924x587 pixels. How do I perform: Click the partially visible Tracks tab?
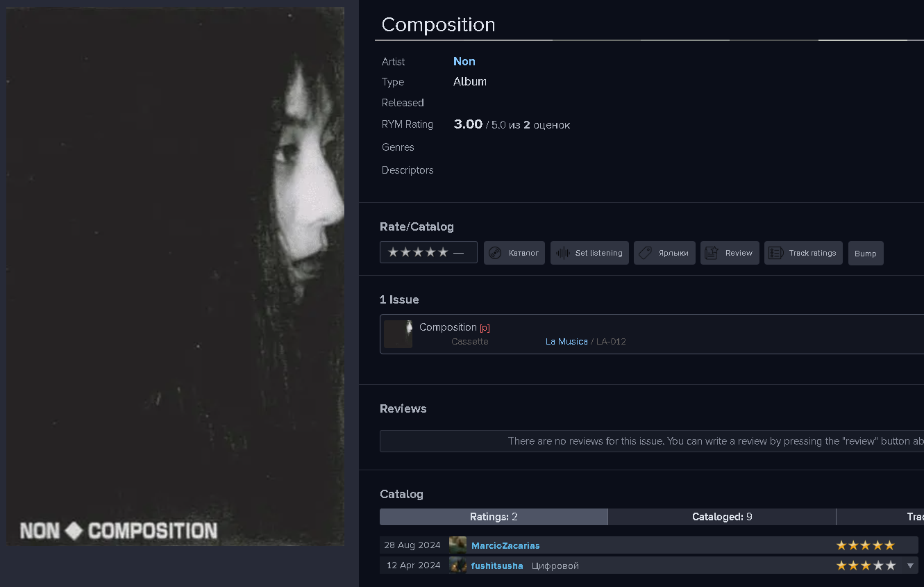tap(880, 517)
